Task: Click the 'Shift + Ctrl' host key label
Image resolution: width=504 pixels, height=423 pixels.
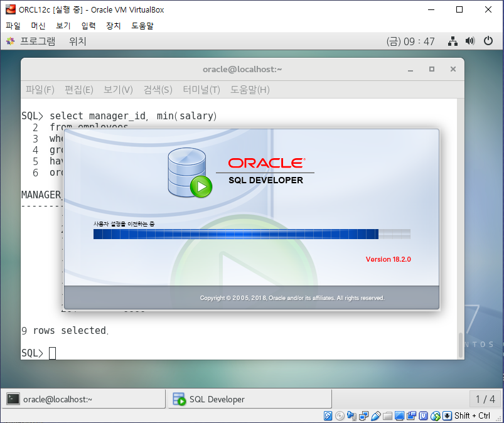Action: (472, 415)
